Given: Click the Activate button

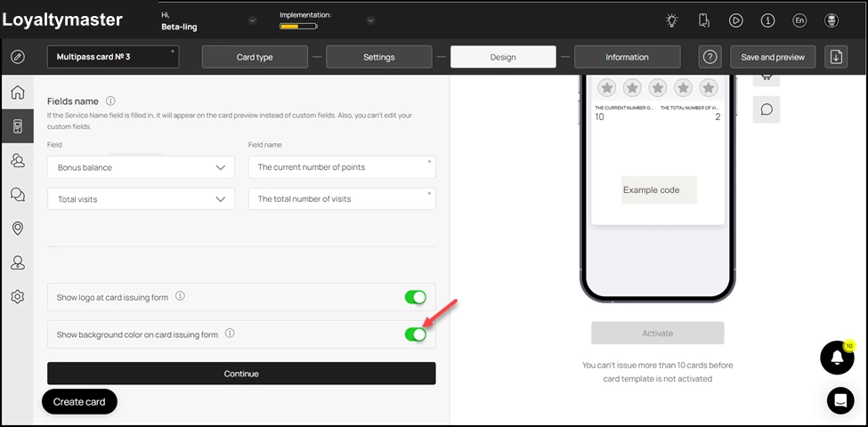Looking at the screenshot, I should (x=658, y=333).
